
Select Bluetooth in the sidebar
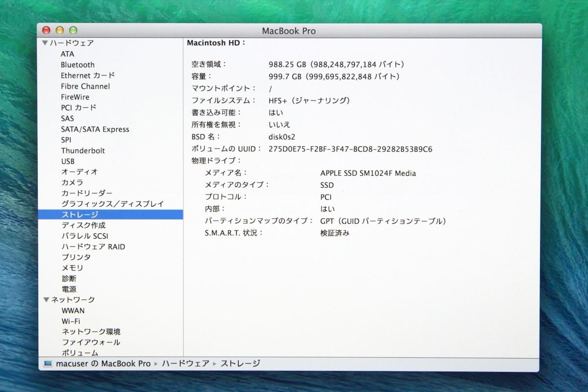point(78,65)
